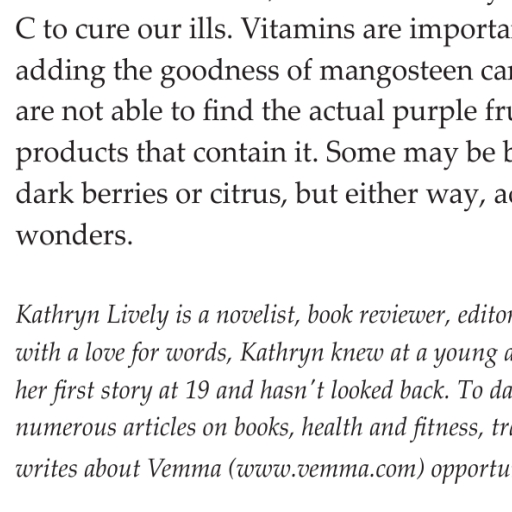
Task: Click the word 'wonders.' ending the paragraph
Action: coord(74,235)
